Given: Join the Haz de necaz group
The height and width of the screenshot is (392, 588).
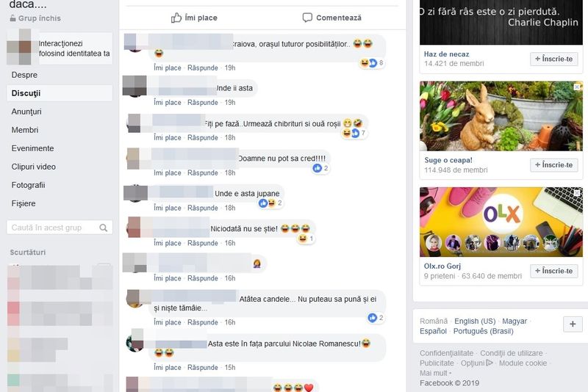Looking at the screenshot, I should click(554, 59).
